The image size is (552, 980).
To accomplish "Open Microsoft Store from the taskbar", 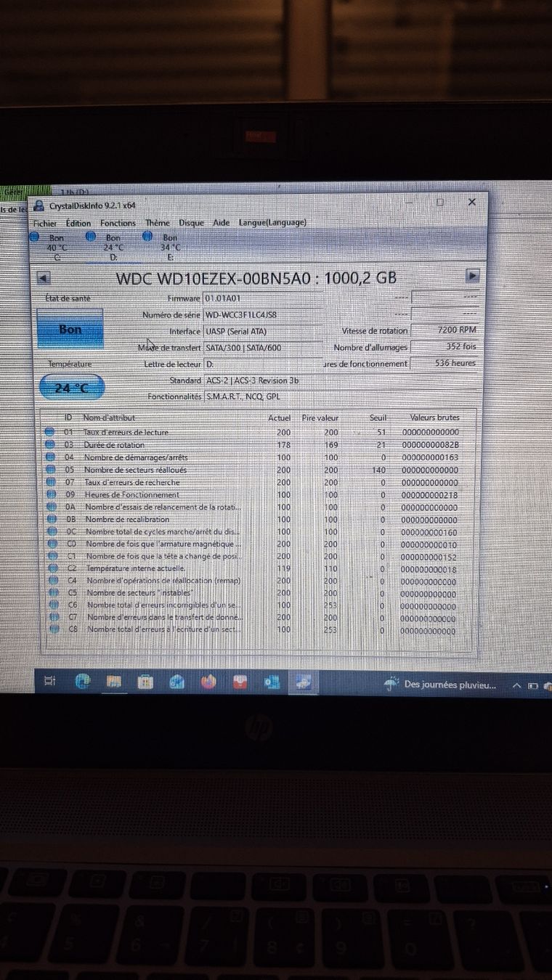I will [145, 681].
